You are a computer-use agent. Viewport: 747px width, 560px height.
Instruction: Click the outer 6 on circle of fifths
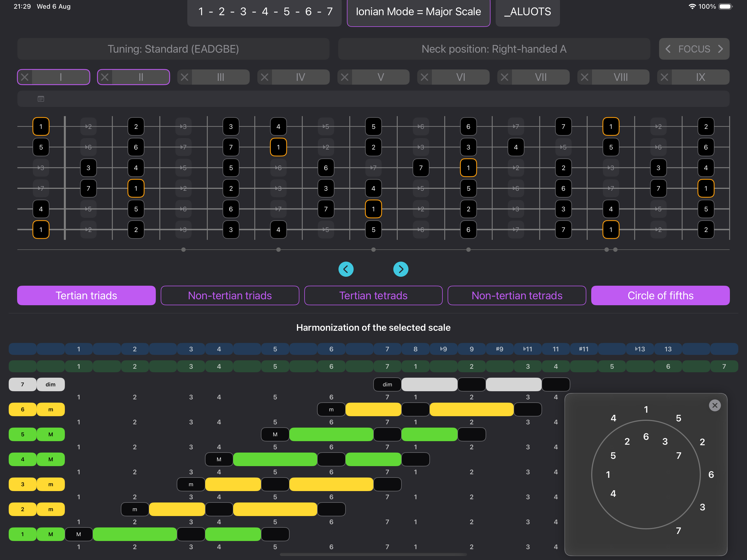(x=711, y=475)
